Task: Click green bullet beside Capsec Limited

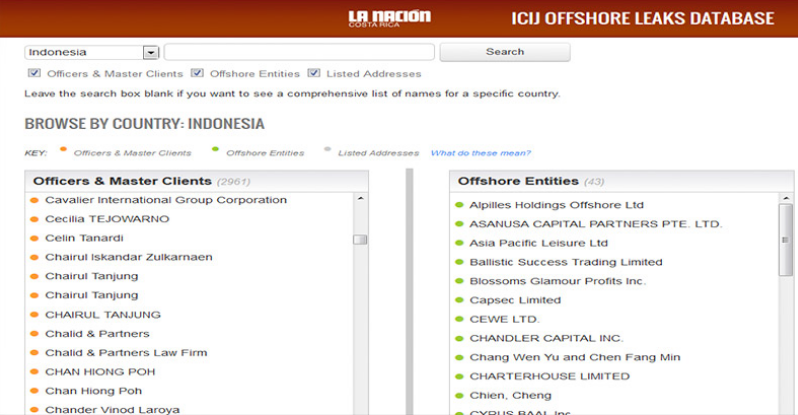Action: click(x=459, y=300)
